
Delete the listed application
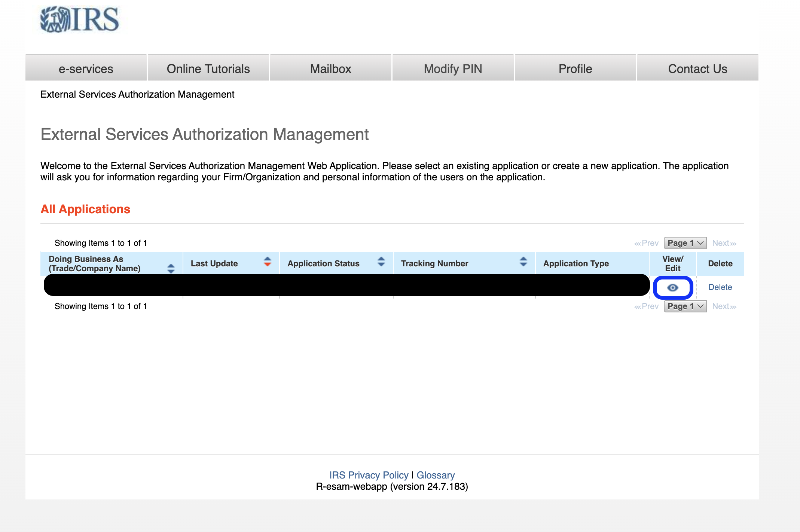pos(720,287)
